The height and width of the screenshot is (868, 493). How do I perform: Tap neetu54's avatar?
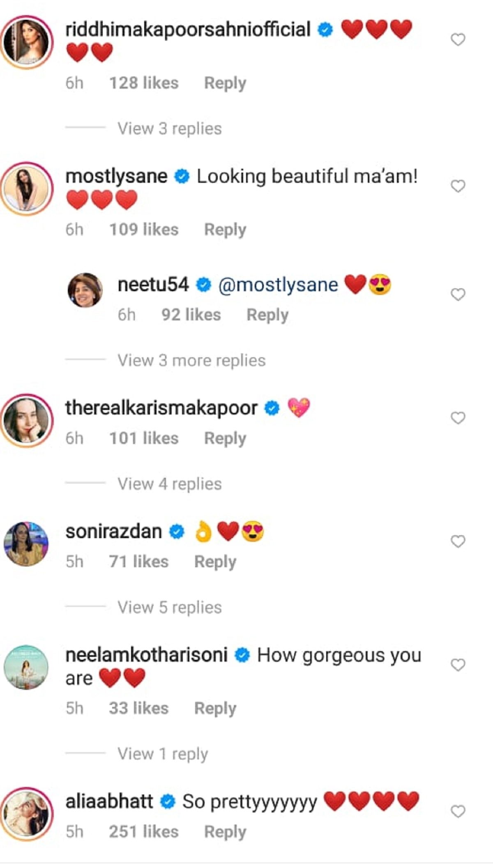click(x=85, y=290)
